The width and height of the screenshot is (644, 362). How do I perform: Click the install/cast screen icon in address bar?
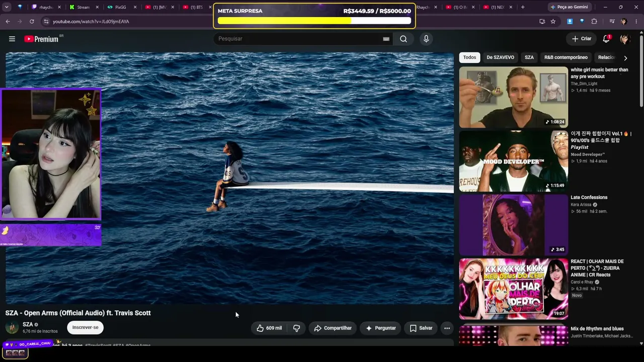(x=542, y=22)
